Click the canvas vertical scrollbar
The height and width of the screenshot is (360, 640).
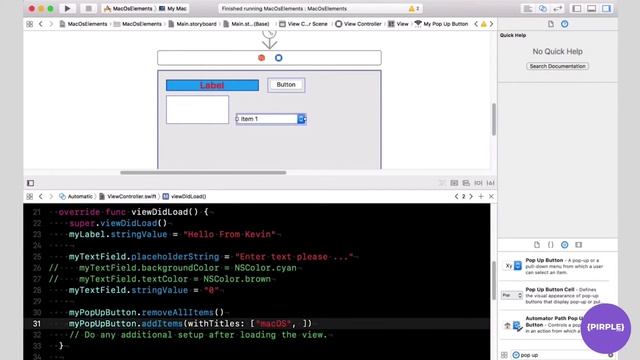point(493,120)
